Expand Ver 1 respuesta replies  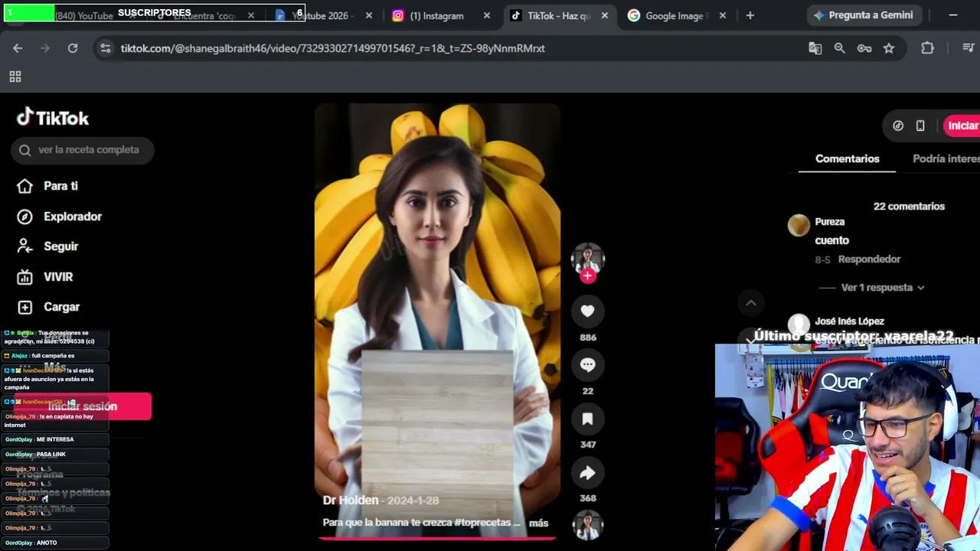883,288
